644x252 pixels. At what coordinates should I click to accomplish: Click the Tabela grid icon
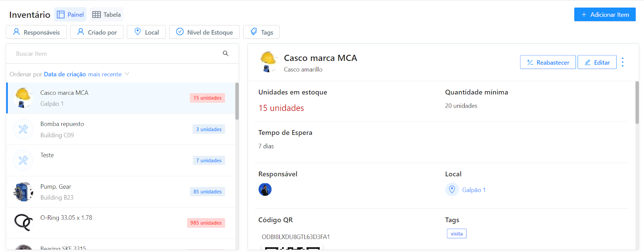point(97,15)
